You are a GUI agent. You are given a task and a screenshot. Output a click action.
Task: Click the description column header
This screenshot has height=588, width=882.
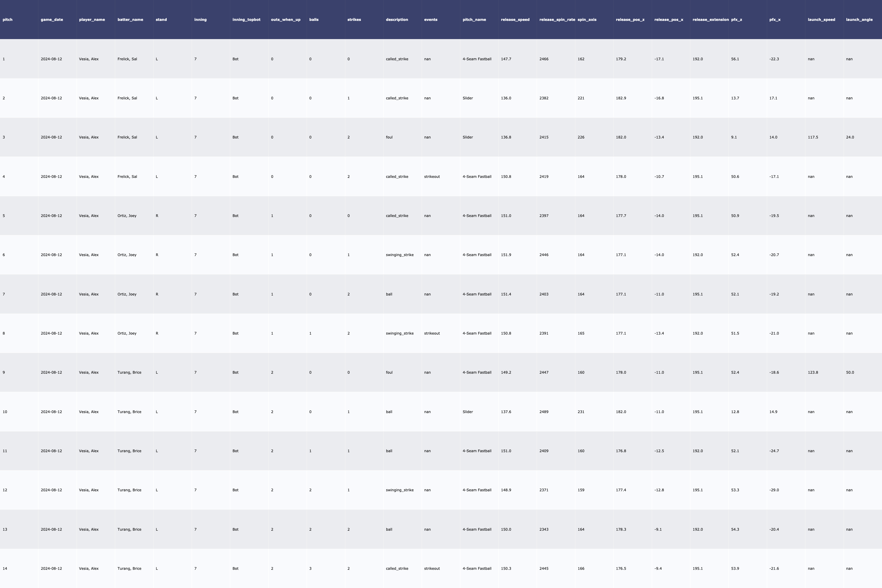pos(397,19)
